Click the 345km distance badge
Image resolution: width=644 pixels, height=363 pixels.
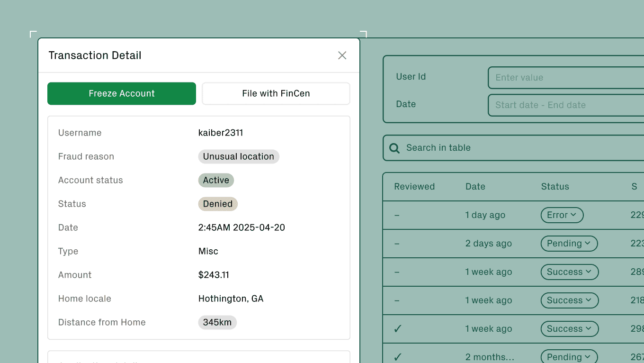tap(217, 322)
